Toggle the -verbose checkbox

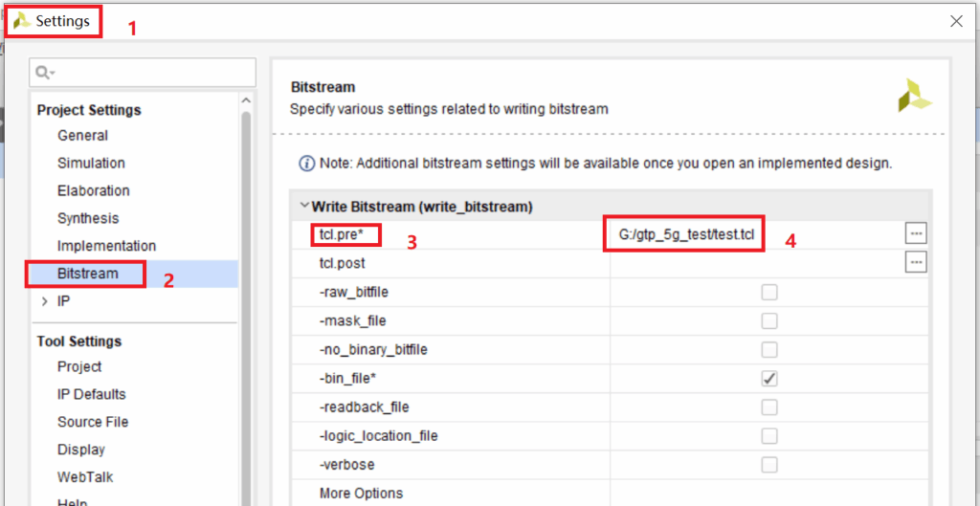768,464
